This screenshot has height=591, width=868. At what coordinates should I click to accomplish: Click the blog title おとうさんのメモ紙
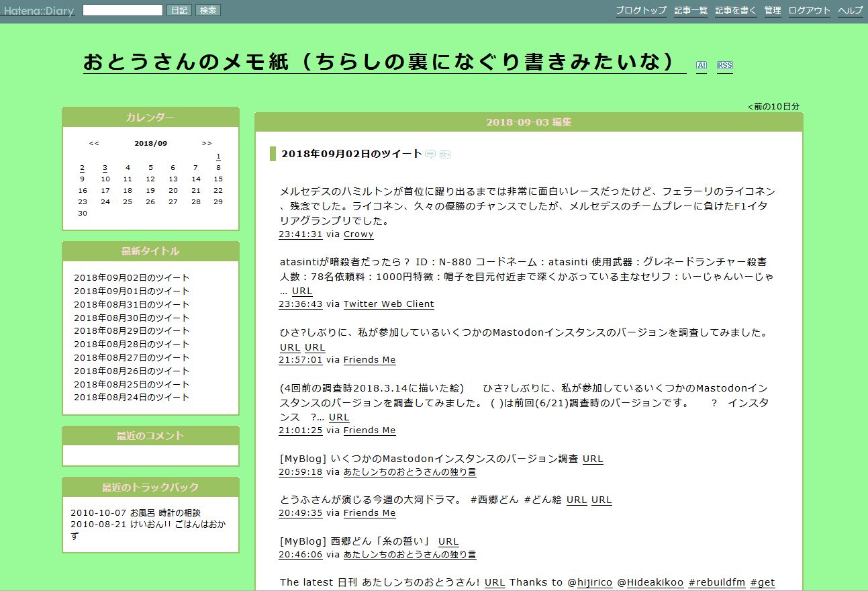coord(384,62)
